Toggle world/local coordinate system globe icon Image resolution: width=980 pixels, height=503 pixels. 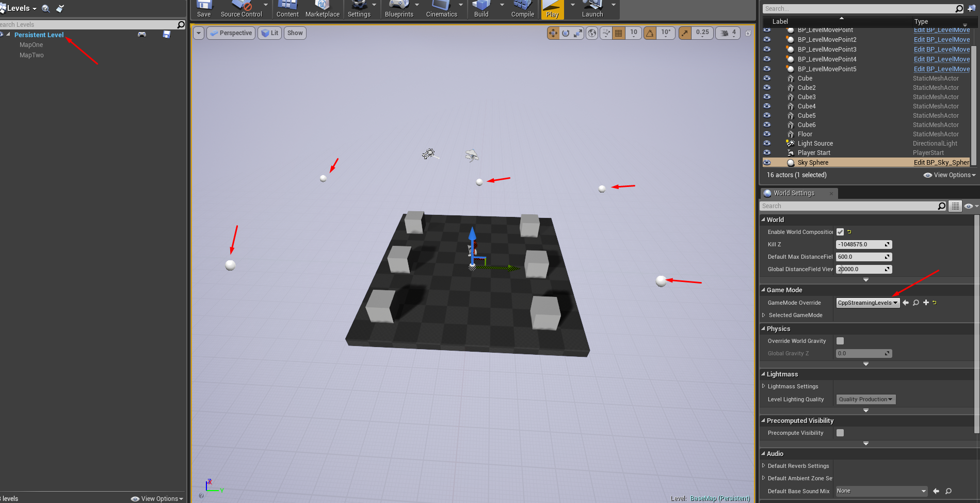(592, 33)
